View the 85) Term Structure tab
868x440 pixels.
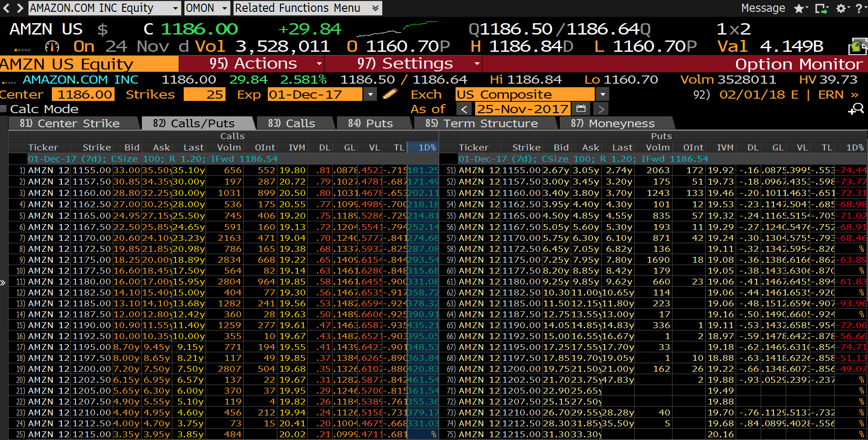point(486,123)
